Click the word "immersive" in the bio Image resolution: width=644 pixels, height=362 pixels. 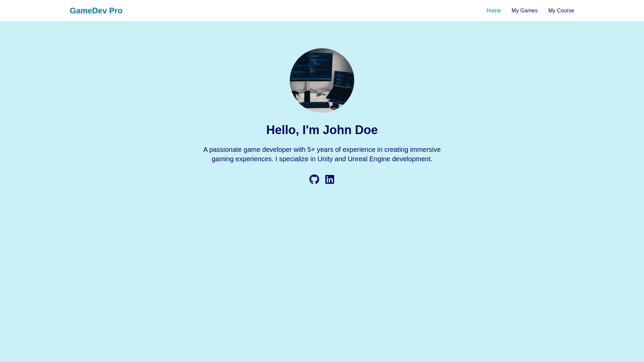(425, 149)
